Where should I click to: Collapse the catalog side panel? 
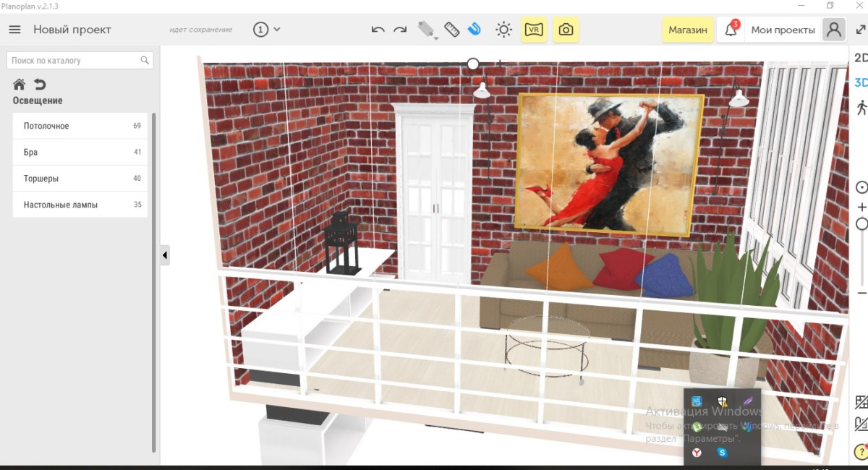(165, 255)
